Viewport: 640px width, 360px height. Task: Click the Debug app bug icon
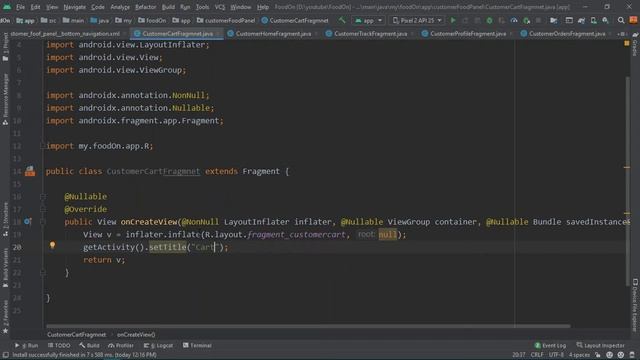click(x=489, y=20)
